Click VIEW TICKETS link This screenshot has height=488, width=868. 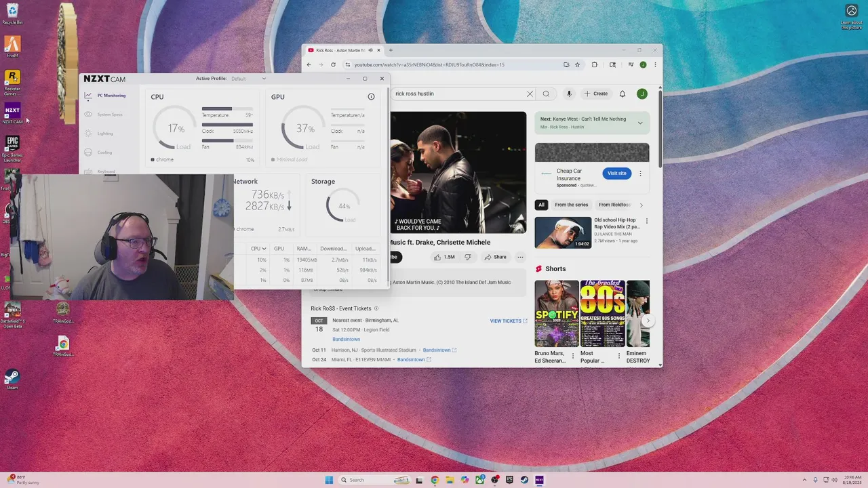[x=509, y=321]
